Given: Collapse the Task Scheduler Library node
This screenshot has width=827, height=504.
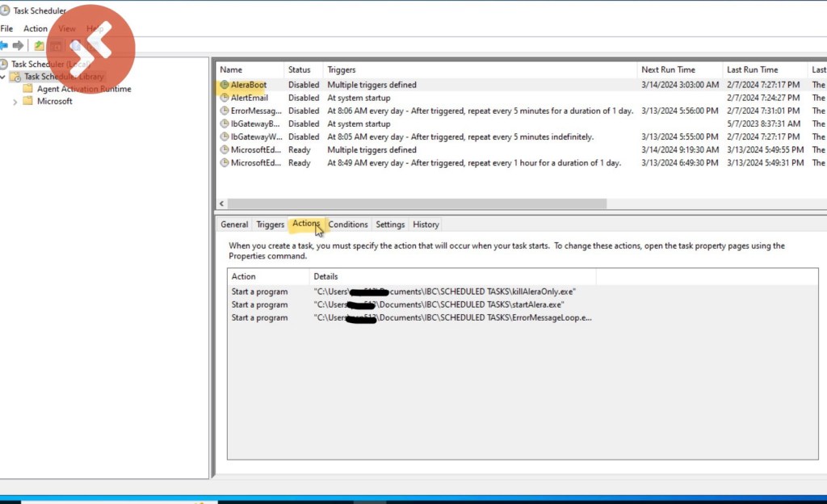Looking at the screenshot, I should 3,77.
